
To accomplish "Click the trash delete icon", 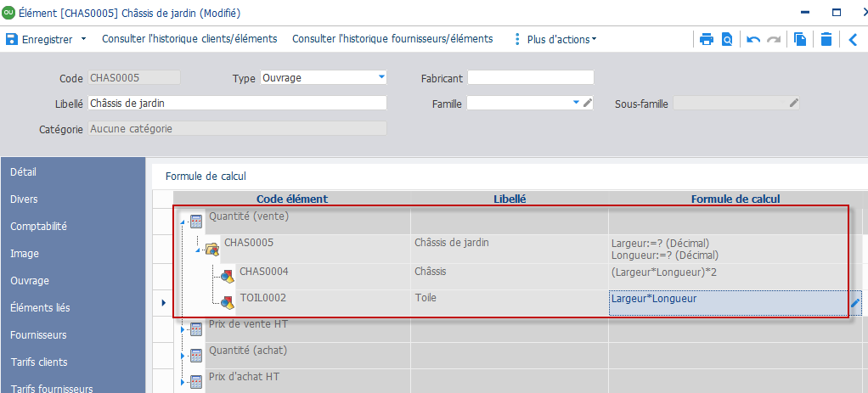I will click(x=826, y=39).
